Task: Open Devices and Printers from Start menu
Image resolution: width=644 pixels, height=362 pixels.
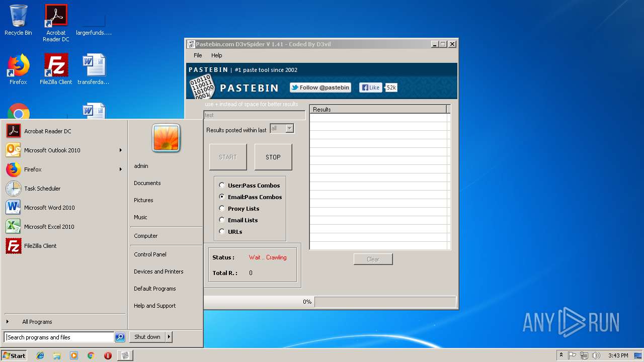Action: (x=158, y=271)
